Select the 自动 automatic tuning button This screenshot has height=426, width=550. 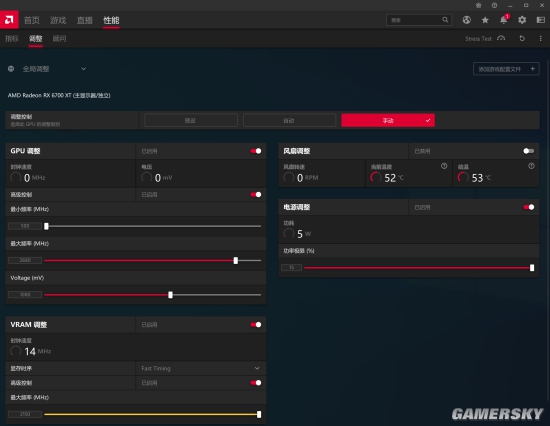(289, 120)
